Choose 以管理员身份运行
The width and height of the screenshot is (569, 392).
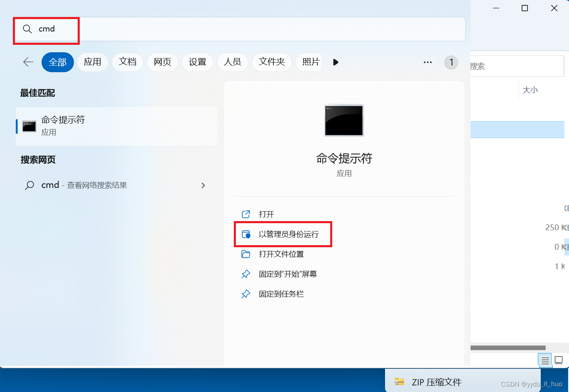point(289,234)
